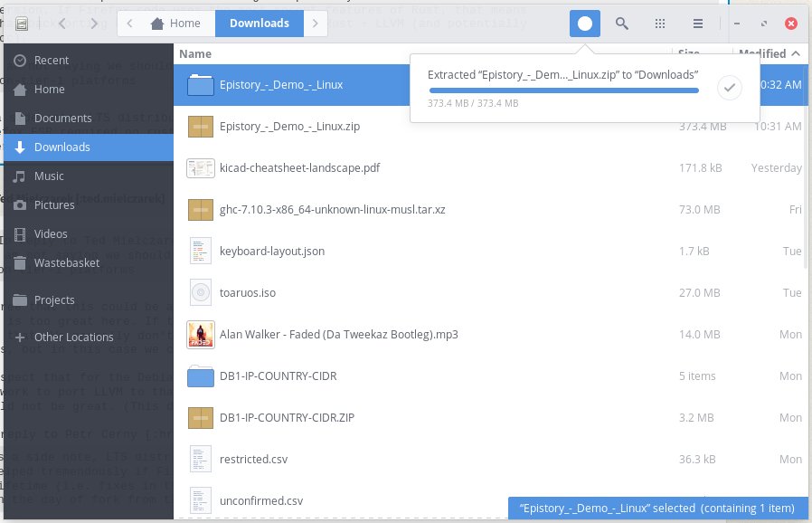Select the unconfirmed.csv file icon
Screen dimensions: 812x523
pyautogui.click(x=201, y=500)
